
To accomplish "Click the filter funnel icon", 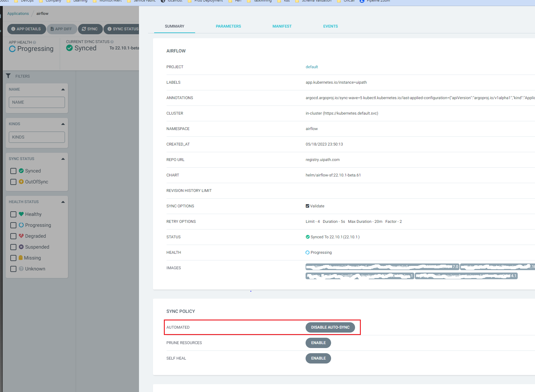I will [8, 76].
